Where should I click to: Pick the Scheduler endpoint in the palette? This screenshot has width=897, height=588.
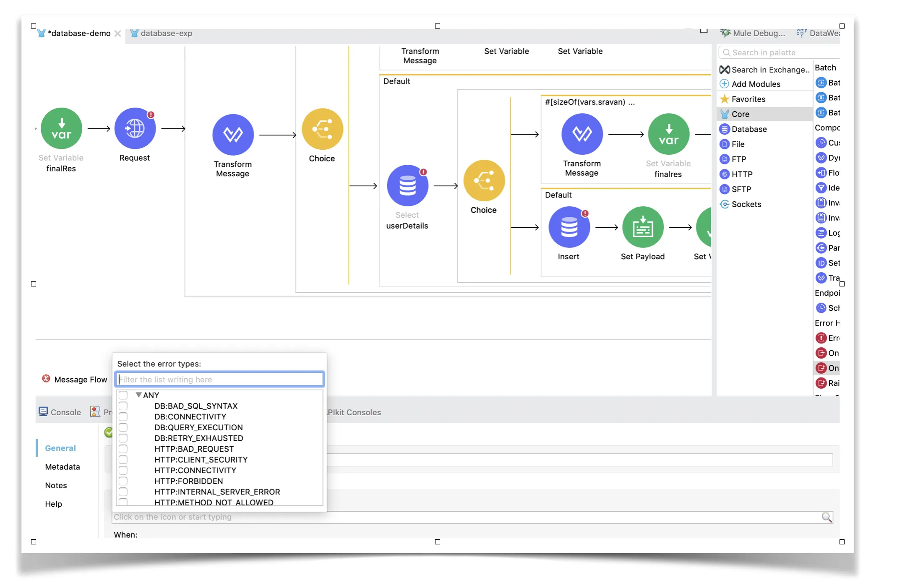point(827,308)
